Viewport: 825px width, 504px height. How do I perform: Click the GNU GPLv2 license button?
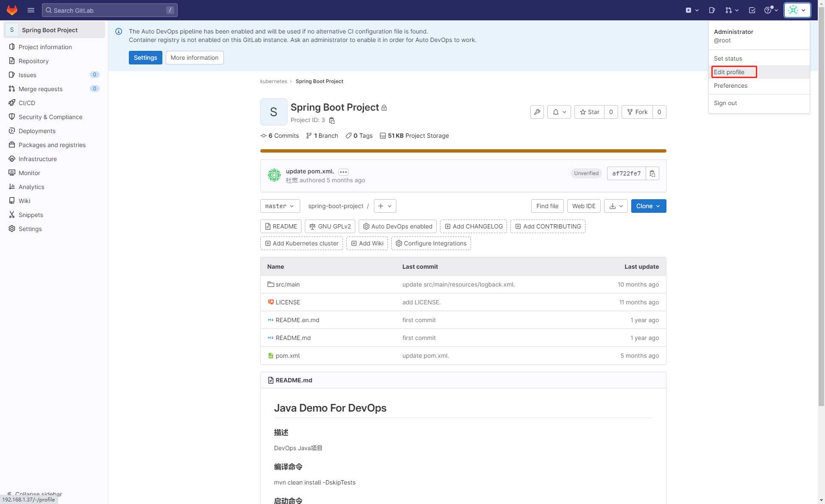pos(330,226)
